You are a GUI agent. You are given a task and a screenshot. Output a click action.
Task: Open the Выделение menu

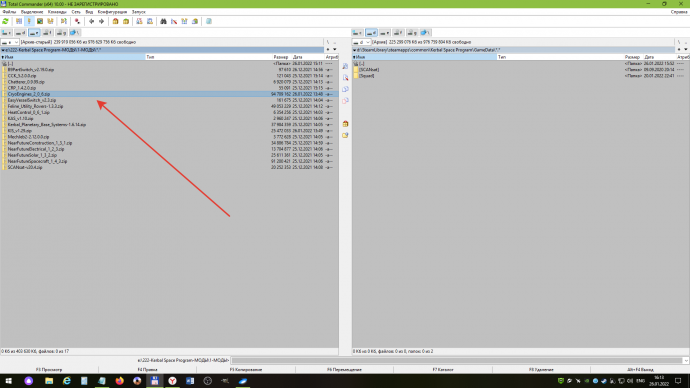coord(32,12)
